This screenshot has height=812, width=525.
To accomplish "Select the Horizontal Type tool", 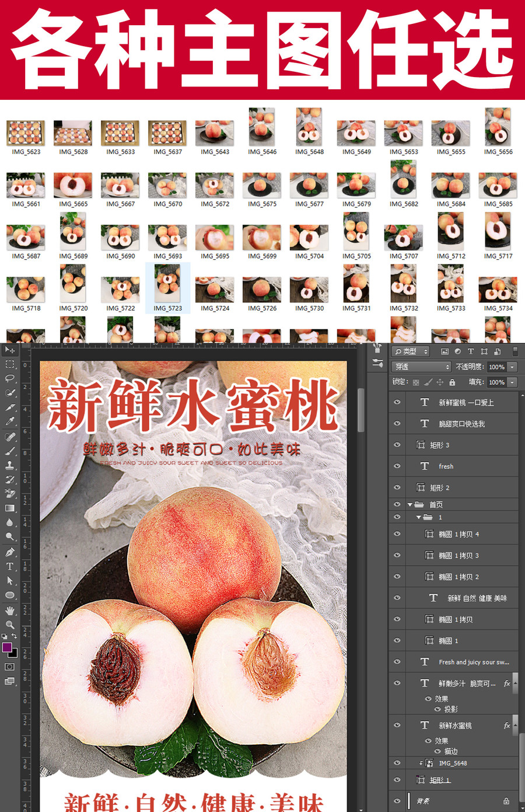I will click(10, 566).
